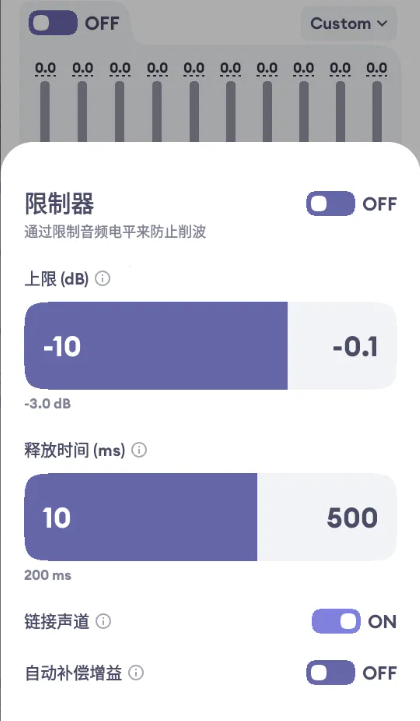
Task: Click the 500 maximum end of the release slider
Action: point(352,518)
